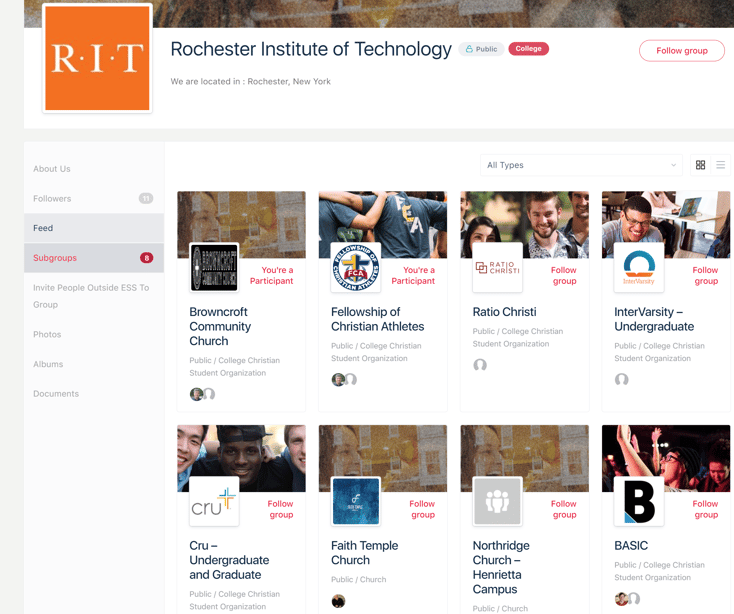
Task: Click member avatars on BASIC card
Action: (627, 599)
